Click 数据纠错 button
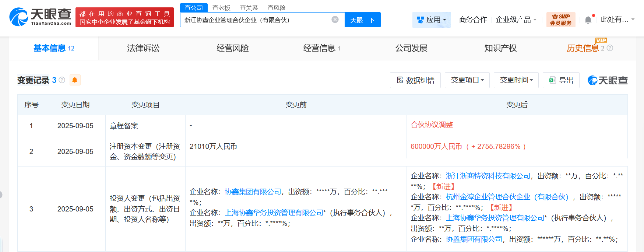 click(x=415, y=80)
